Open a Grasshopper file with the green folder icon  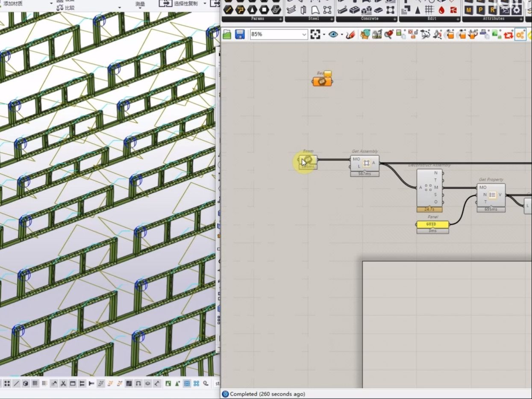[x=227, y=35]
